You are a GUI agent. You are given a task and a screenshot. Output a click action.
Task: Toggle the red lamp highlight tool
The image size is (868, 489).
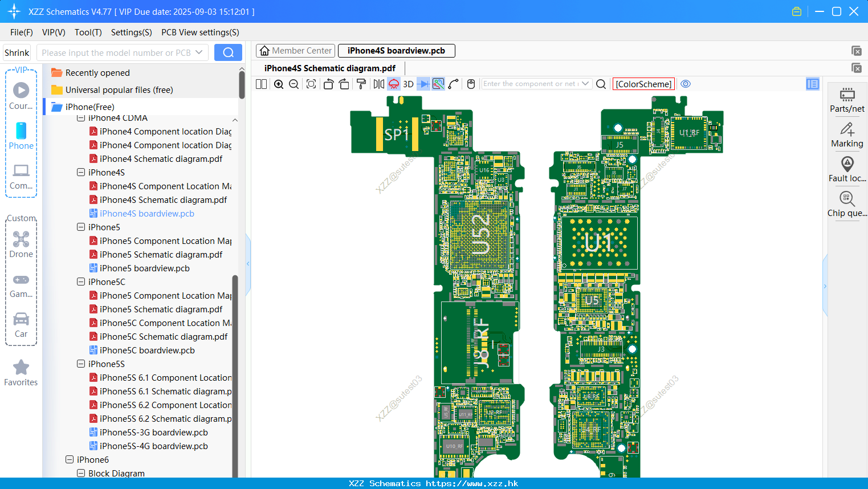pos(394,84)
